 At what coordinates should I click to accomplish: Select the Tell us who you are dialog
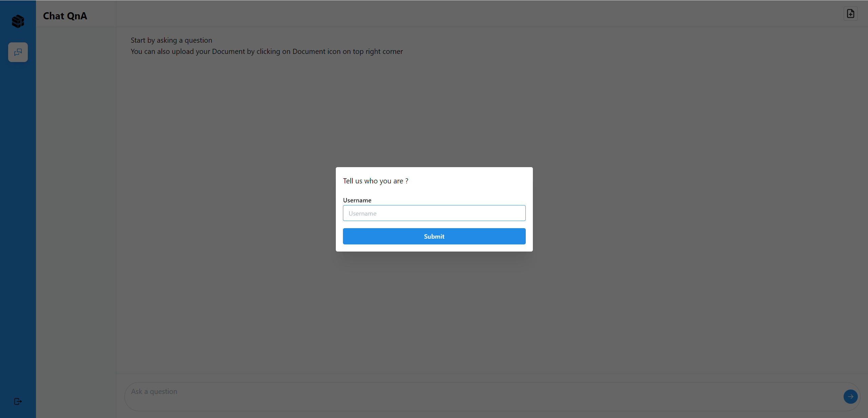tap(375, 181)
